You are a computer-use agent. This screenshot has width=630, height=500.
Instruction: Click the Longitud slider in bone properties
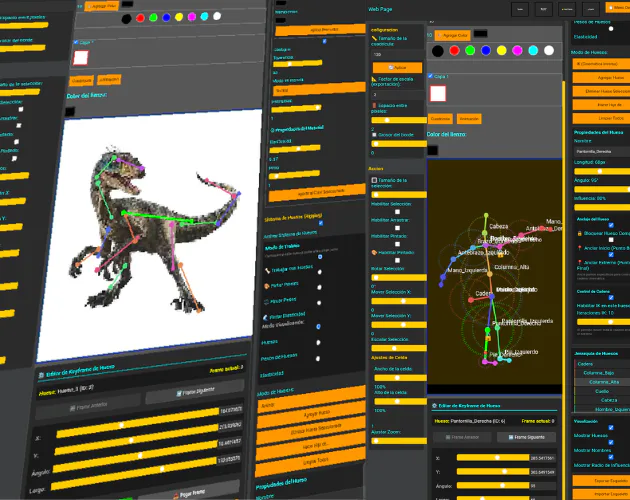pyautogui.click(x=602, y=171)
